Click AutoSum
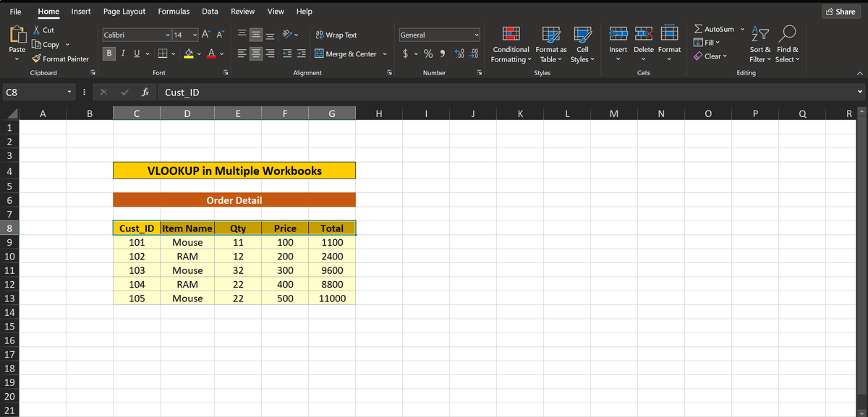Image resolution: width=868 pixels, height=417 pixels. coord(713,29)
